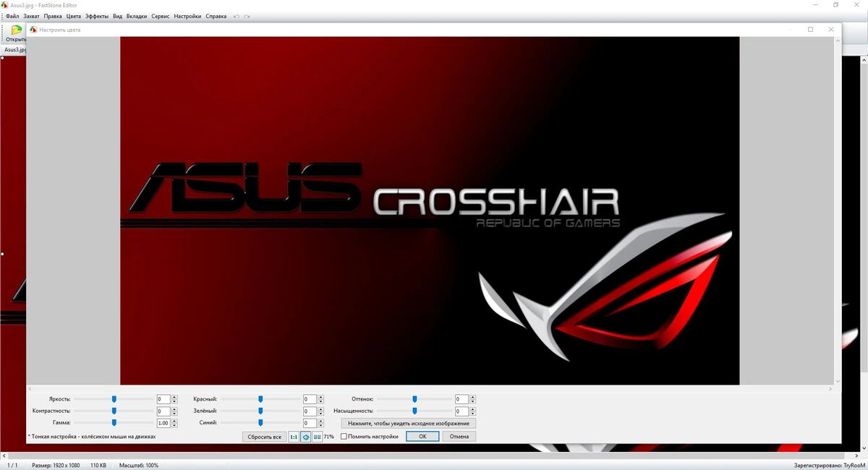Click the Сбросить все button
Viewport: 868px width, 470px height.
(265, 437)
